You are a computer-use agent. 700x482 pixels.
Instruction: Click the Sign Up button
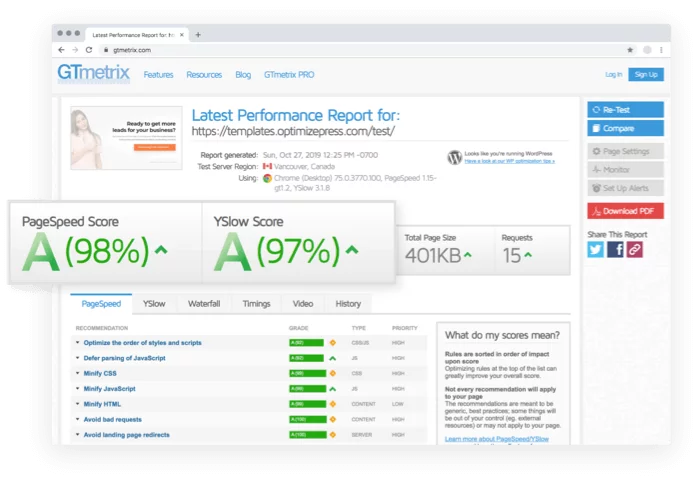pos(646,75)
